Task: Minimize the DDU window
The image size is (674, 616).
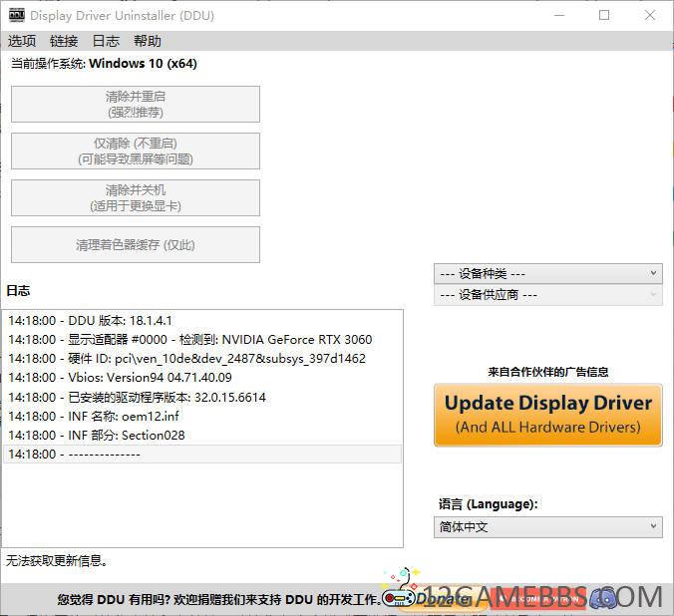Action: click(x=558, y=15)
